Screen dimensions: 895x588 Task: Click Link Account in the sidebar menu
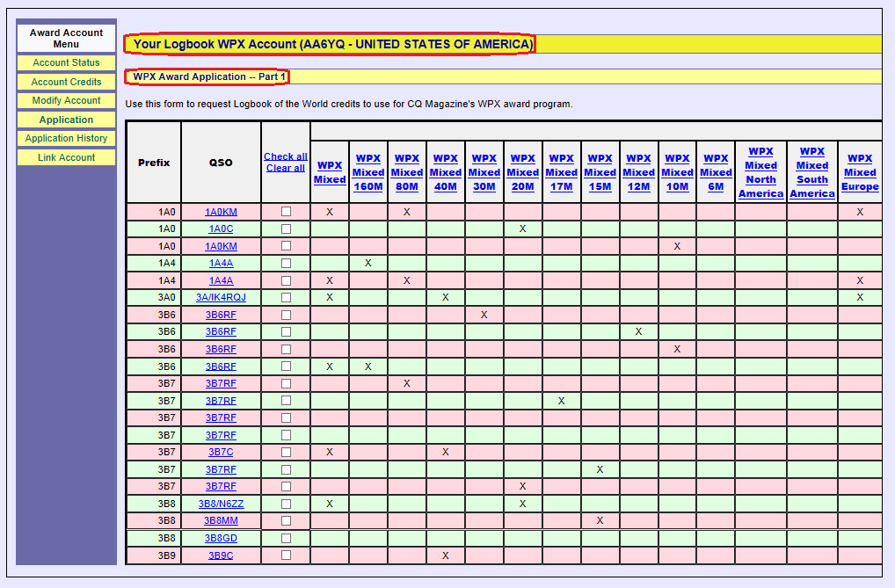(66, 158)
